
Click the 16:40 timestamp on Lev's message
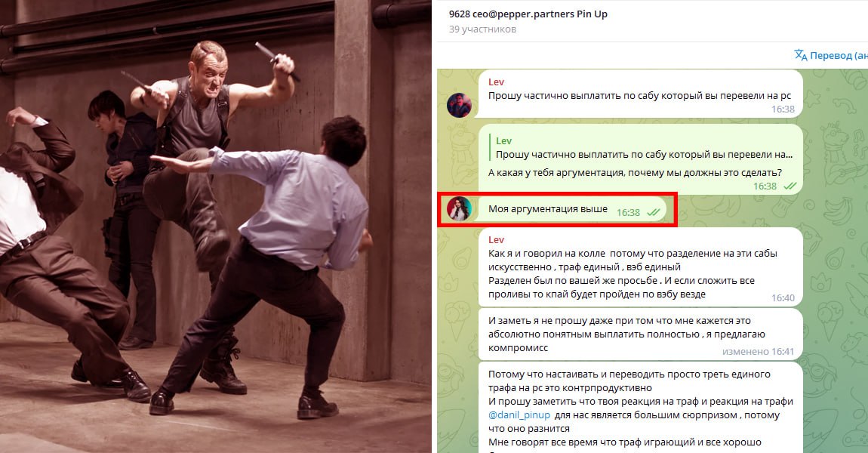click(x=783, y=298)
